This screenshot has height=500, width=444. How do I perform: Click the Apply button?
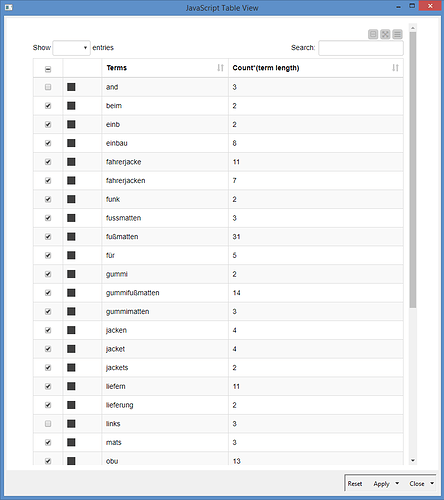point(381,484)
